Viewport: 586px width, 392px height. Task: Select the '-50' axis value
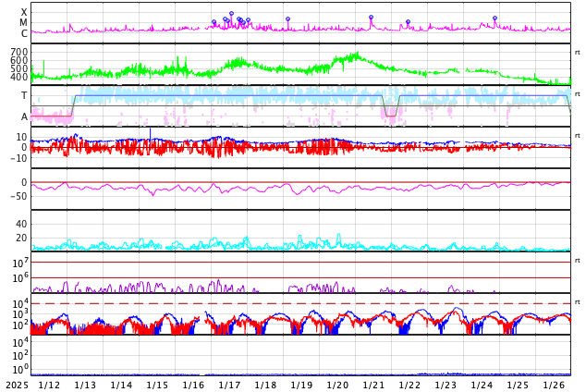click(x=19, y=196)
